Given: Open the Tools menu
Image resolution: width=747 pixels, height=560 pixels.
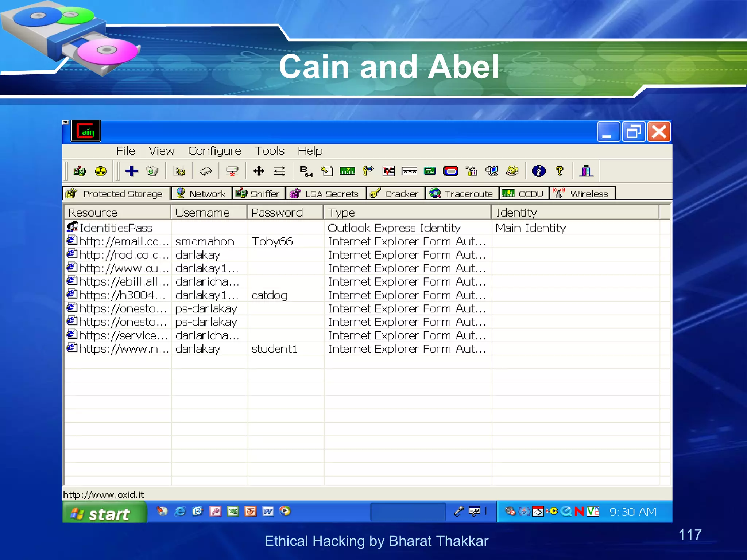Looking at the screenshot, I should pyautogui.click(x=269, y=151).
